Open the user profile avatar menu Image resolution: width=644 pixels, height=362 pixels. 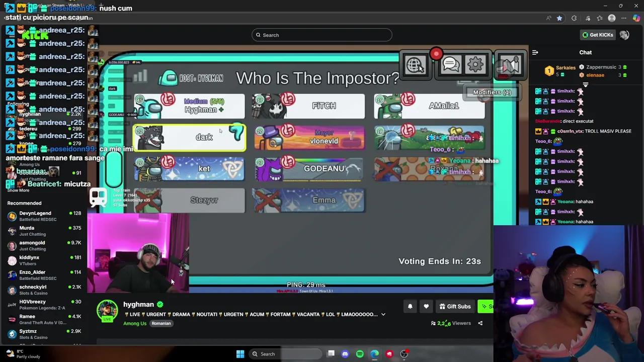pyautogui.click(x=624, y=35)
